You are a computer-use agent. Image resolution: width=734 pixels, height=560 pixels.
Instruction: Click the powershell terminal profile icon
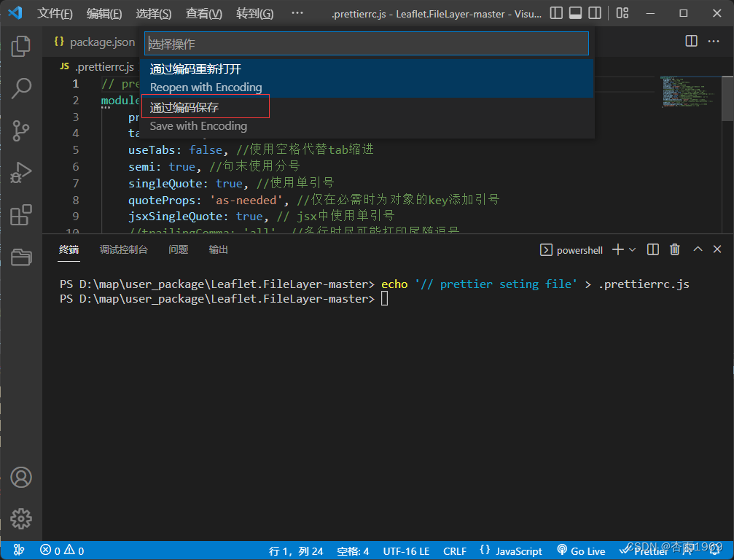(546, 250)
